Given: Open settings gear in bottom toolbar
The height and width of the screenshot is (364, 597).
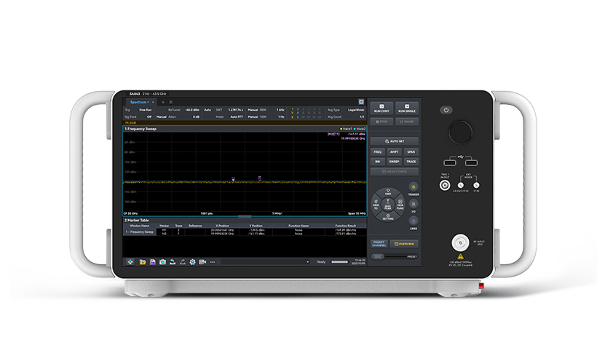Looking at the screenshot, I should tap(192, 261).
